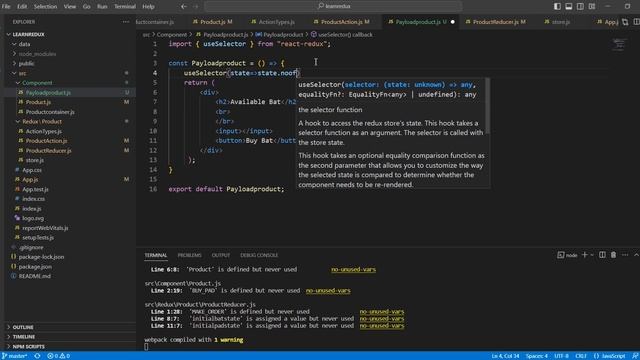The width and height of the screenshot is (640, 360).
Task: Open the Help menu
Action: (x=148, y=7)
